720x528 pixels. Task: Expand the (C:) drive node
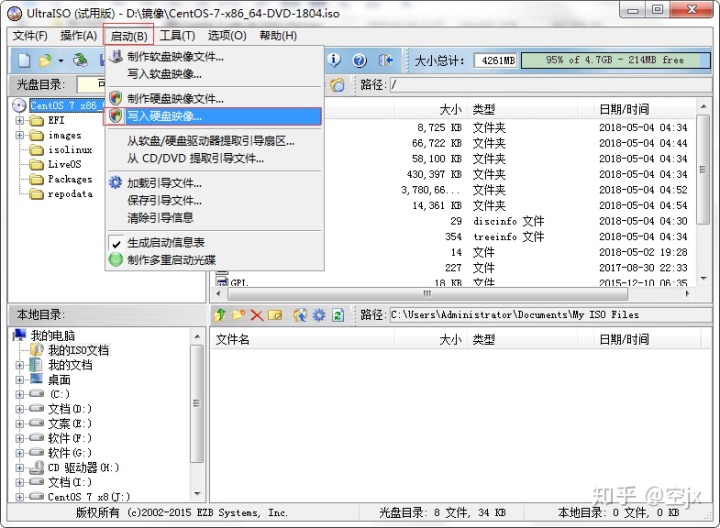click(x=20, y=394)
